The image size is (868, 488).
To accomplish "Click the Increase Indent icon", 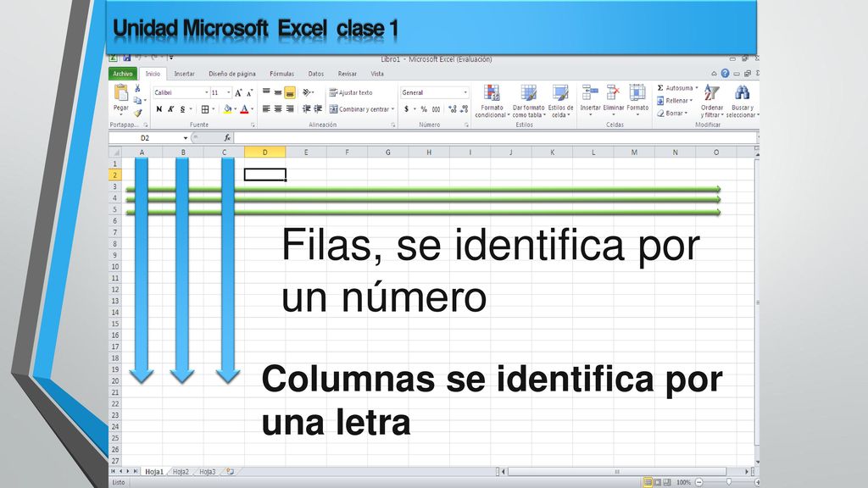I will tap(318, 109).
